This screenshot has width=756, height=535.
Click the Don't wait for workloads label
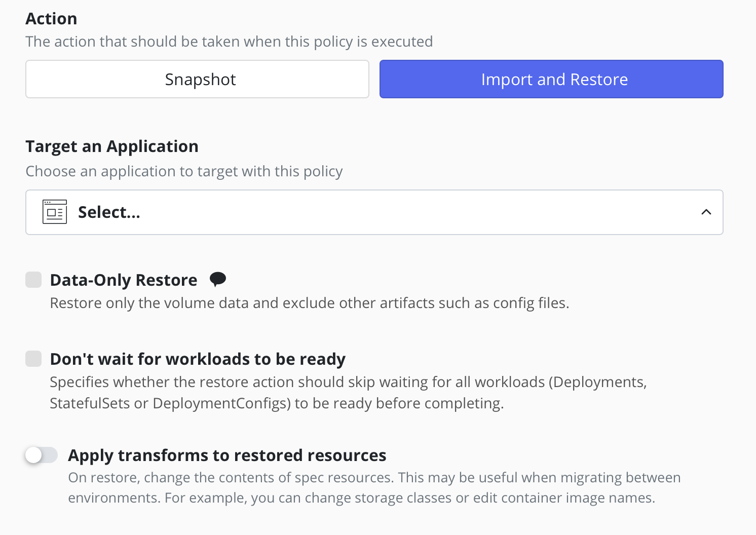(x=198, y=359)
